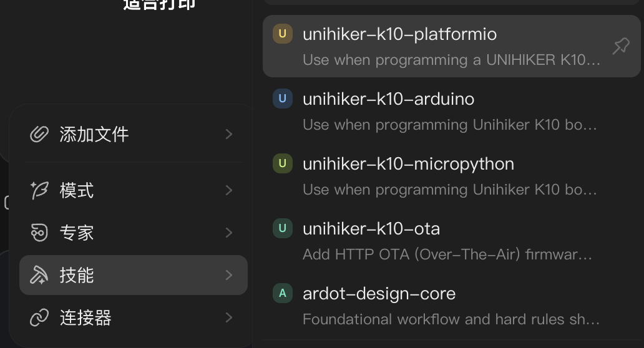Open the 添加文件 menu entry

134,134
